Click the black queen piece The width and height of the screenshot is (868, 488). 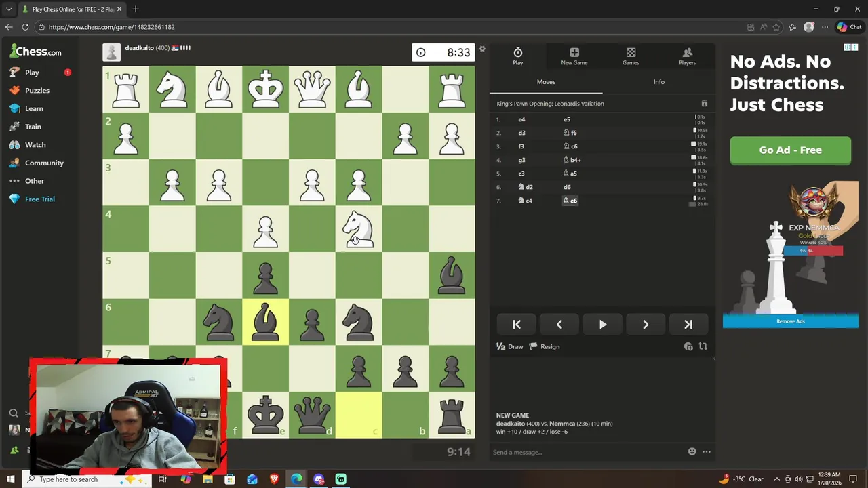pos(312,415)
